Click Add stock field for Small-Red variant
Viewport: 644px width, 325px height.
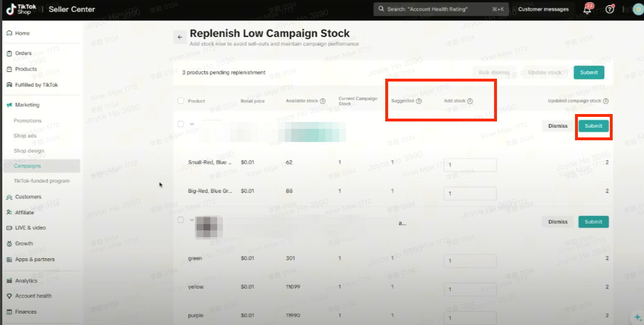[470, 165]
